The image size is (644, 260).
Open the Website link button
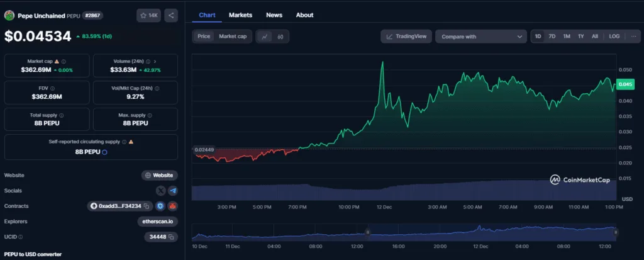[160, 175]
